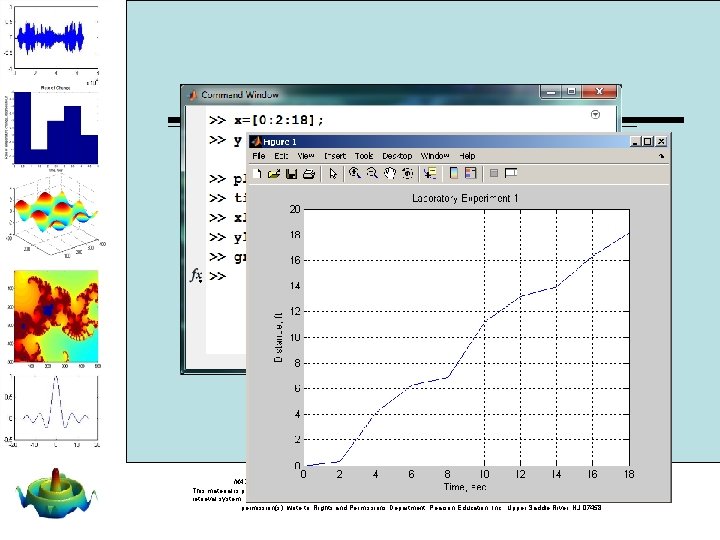
Task: Click the 3D sombrero surface thumbnail
Action: (x=56, y=494)
